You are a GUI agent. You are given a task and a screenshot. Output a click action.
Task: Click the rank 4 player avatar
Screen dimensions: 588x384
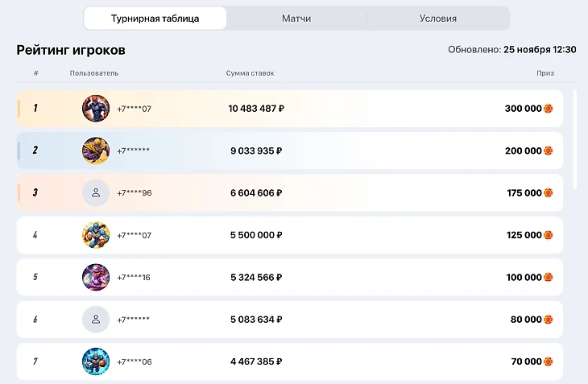(x=96, y=235)
